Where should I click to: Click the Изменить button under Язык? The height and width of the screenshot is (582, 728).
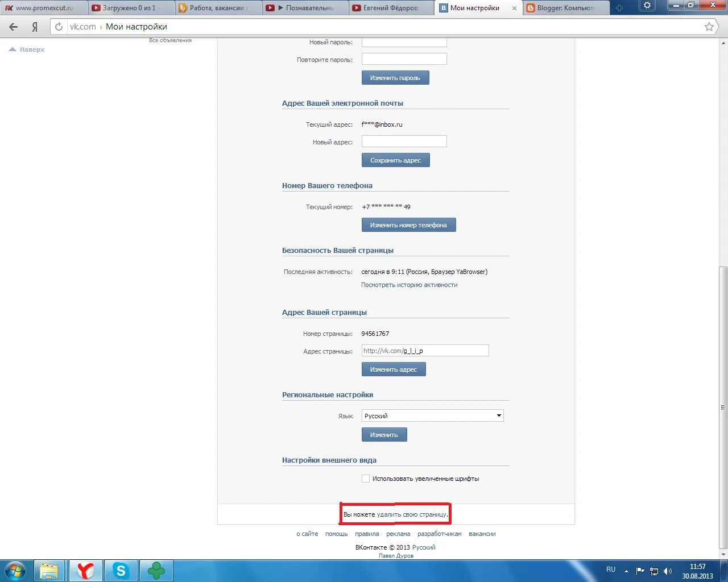click(384, 435)
